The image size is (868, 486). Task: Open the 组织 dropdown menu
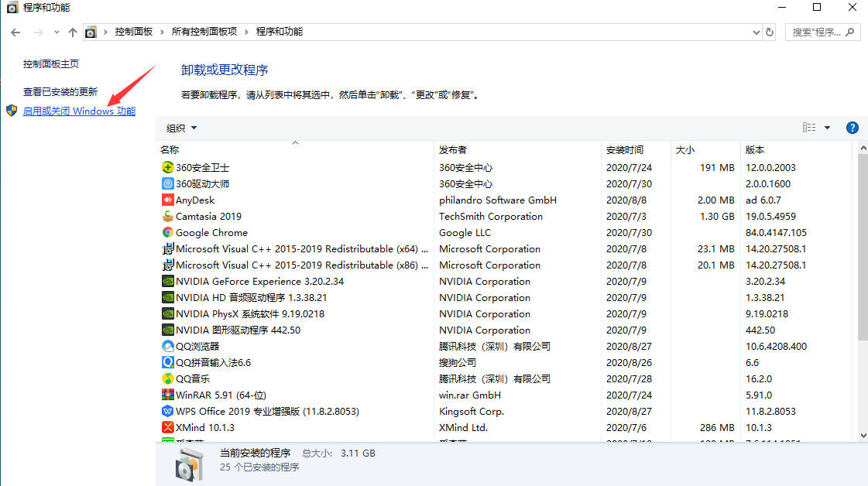(177, 128)
